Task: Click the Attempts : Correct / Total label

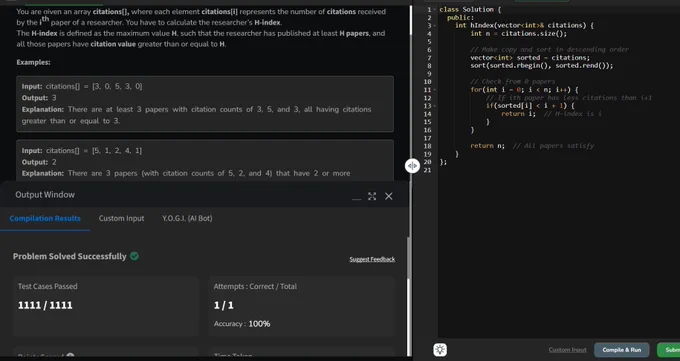Action: (255, 286)
